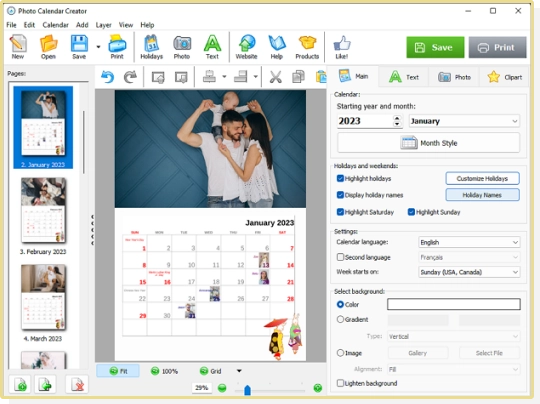Click the first frame icon after redo

(158, 76)
